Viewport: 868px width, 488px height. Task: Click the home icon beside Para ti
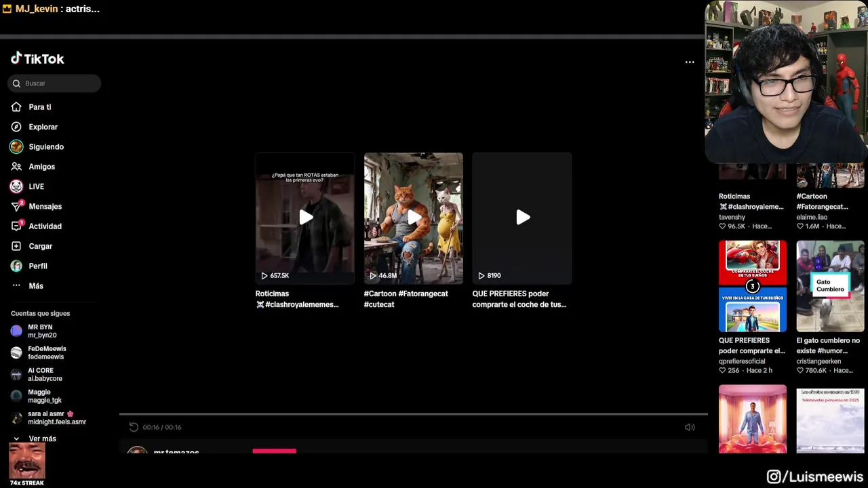[16, 107]
